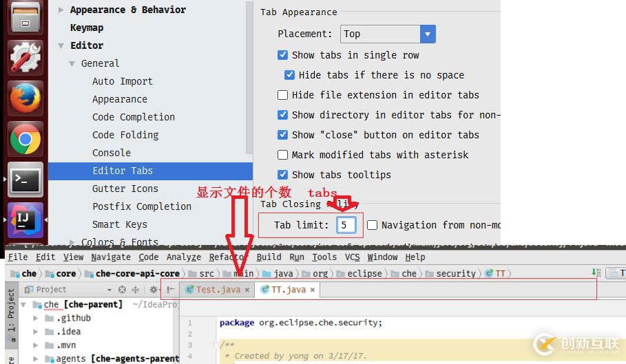Open the View menu
This screenshot has width=626, height=364.
(x=74, y=257)
